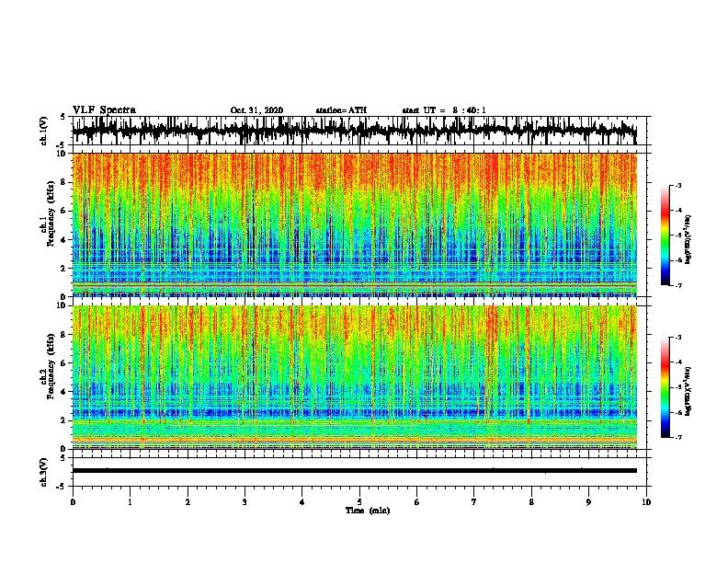Click the ch.2 spectrogram panel
Viewport: 728px width, 563px height.
coord(354,377)
